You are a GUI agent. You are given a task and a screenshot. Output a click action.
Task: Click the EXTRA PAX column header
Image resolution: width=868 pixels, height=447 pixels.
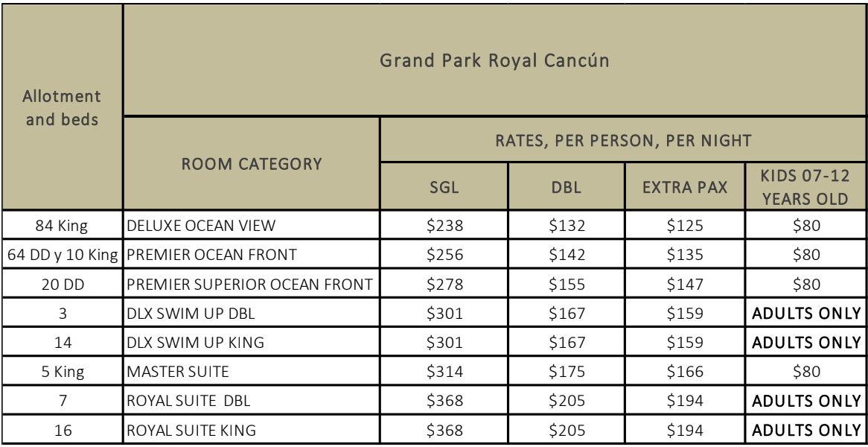click(x=685, y=187)
